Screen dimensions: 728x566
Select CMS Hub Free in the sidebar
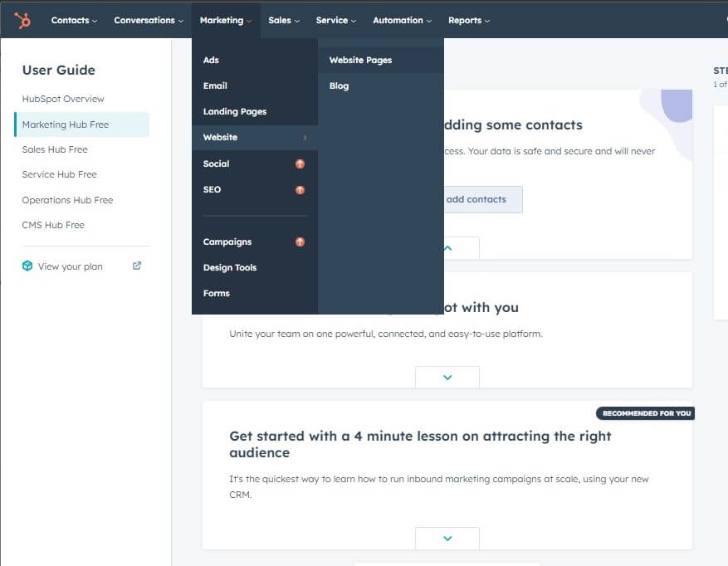(53, 225)
